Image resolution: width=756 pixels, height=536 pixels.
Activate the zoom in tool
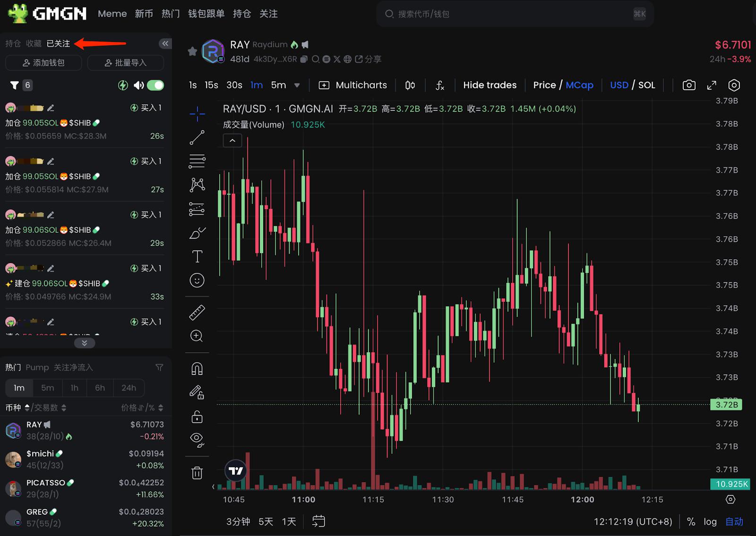[197, 336]
